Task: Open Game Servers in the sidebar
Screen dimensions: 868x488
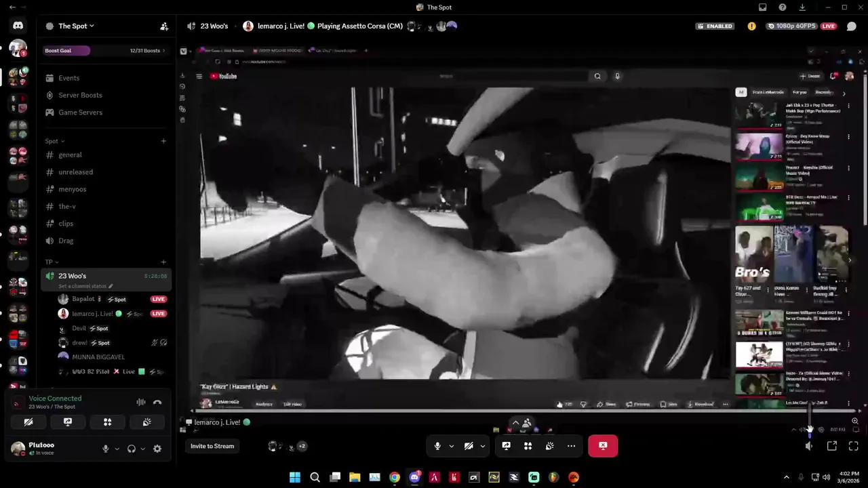Action: 104,113
